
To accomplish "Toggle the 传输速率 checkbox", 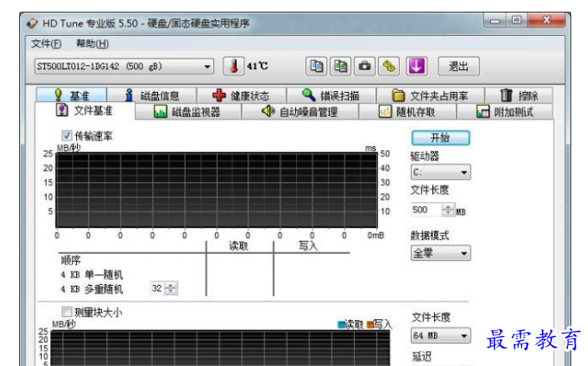I will coord(67,135).
